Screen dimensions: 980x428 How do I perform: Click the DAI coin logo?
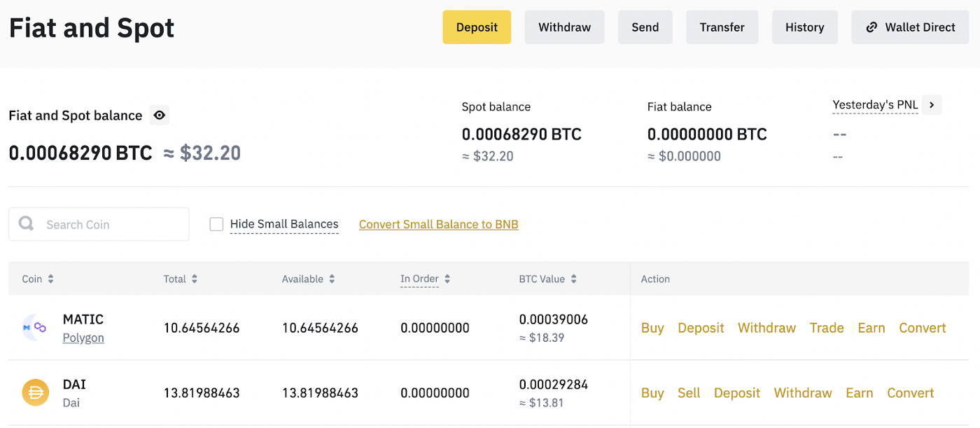35,393
